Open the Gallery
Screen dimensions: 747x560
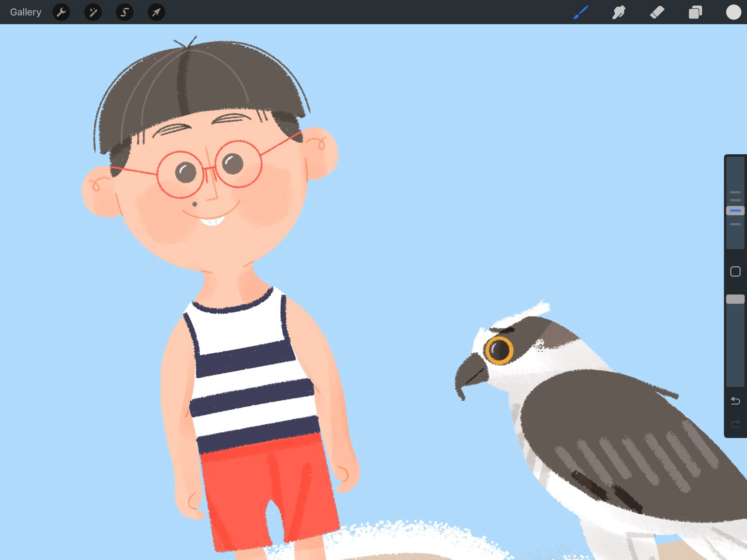pyautogui.click(x=26, y=12)
